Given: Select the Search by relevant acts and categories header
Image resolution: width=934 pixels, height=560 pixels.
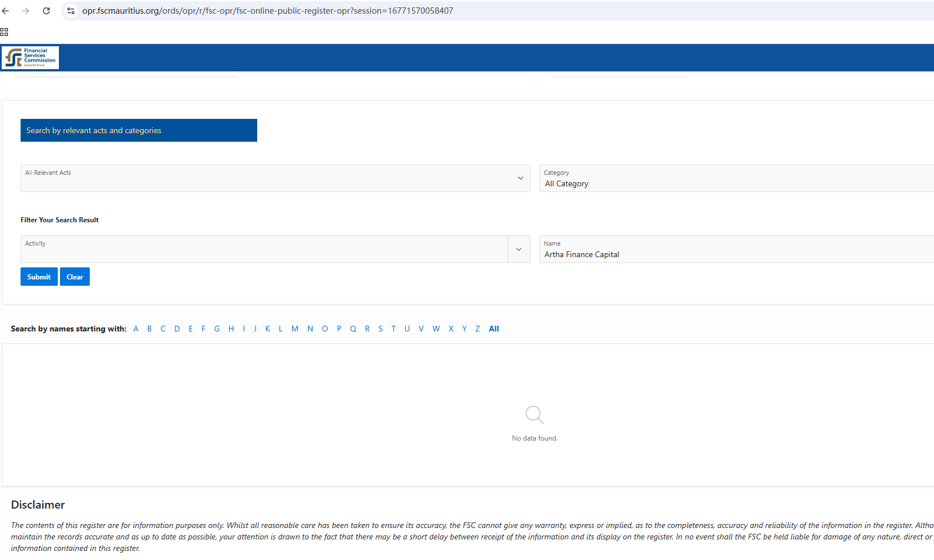Looking at the screenshot, I should click(x=138, y=130).
